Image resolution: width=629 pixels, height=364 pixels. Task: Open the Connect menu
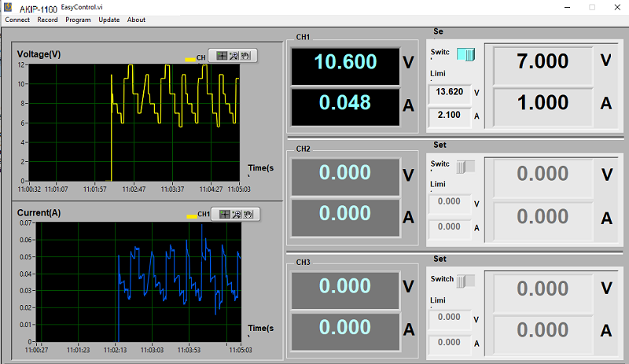17,20
